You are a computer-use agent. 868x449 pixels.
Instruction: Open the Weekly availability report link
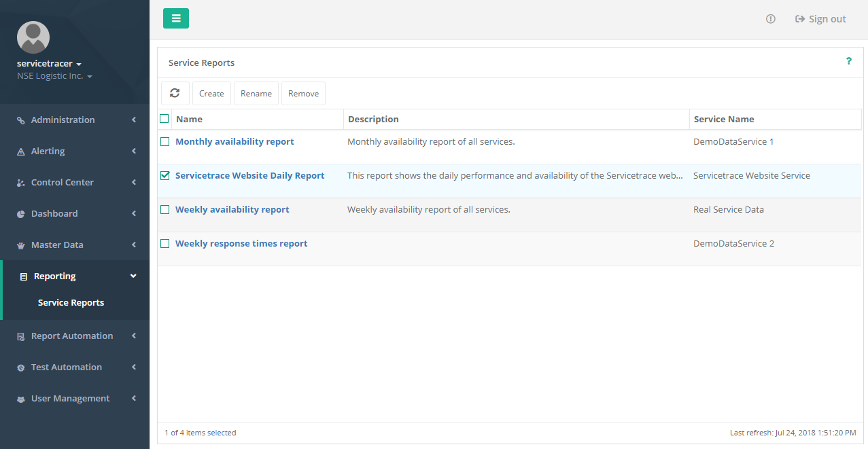[x=232, y=210]
